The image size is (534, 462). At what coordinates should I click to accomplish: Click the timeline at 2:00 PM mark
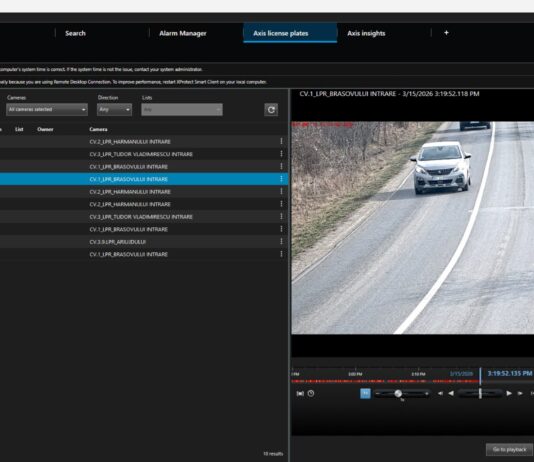point(355,374)
